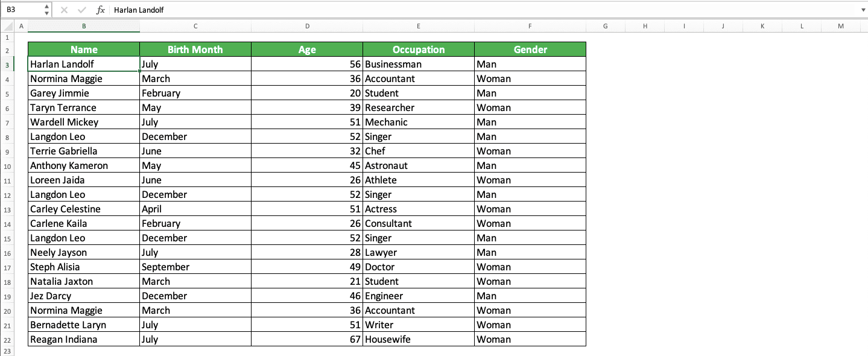Select column E header
868x356 pixels.
419,27
